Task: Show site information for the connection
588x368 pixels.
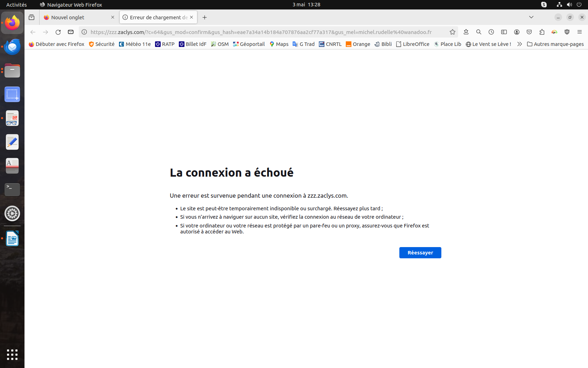Action: 84,32
